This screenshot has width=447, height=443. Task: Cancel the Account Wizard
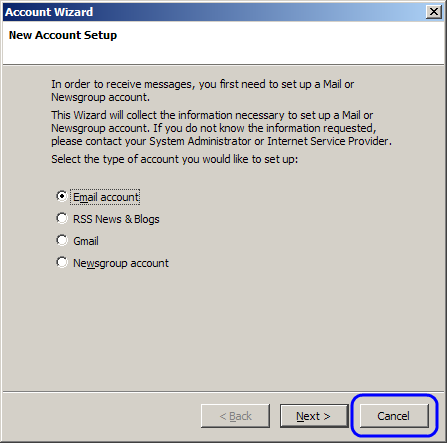pyautogui.click(x=394, y=416)
